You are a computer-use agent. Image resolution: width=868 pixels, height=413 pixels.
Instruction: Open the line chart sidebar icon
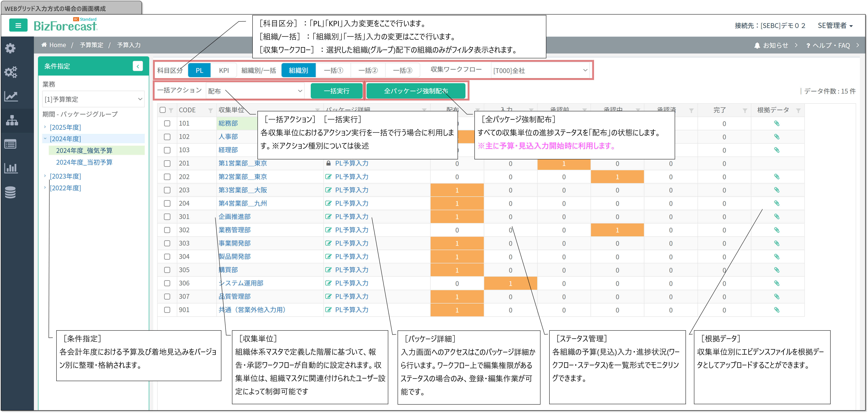click(10, 96)
